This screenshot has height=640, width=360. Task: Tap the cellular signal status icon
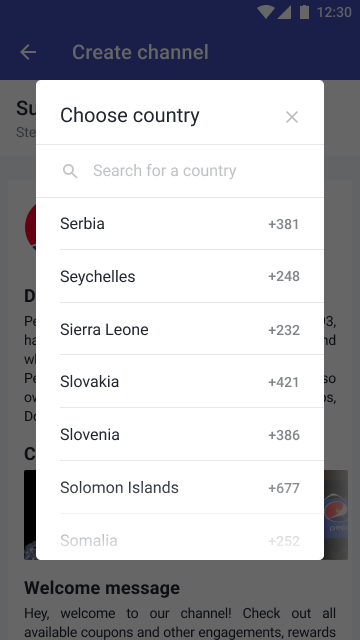point(284,12)
